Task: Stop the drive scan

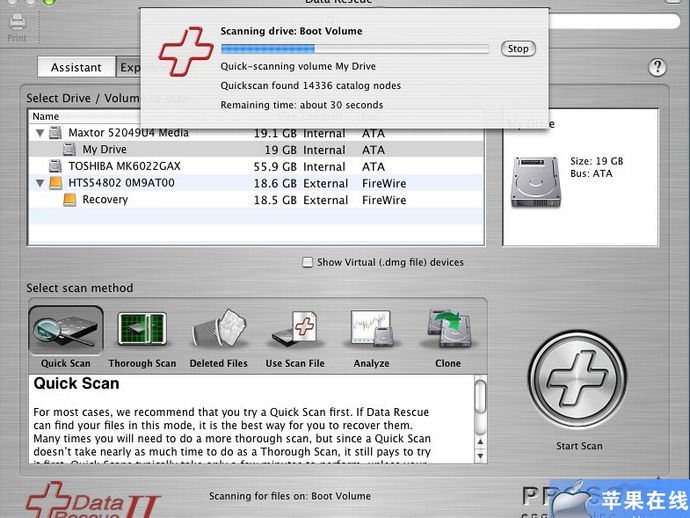Action: (518, 48)
